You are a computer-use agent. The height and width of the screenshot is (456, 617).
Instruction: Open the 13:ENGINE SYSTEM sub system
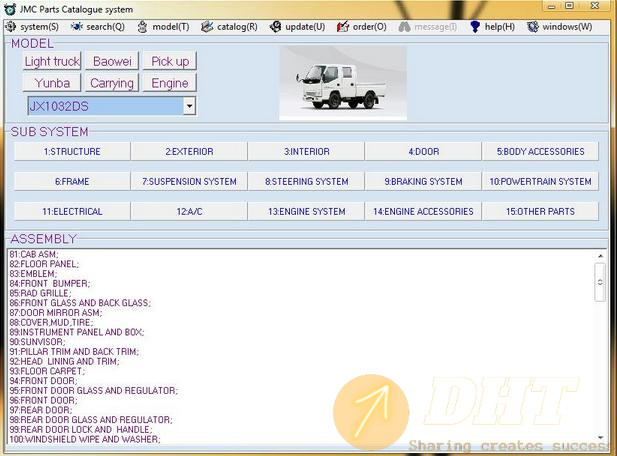(307, 211)
